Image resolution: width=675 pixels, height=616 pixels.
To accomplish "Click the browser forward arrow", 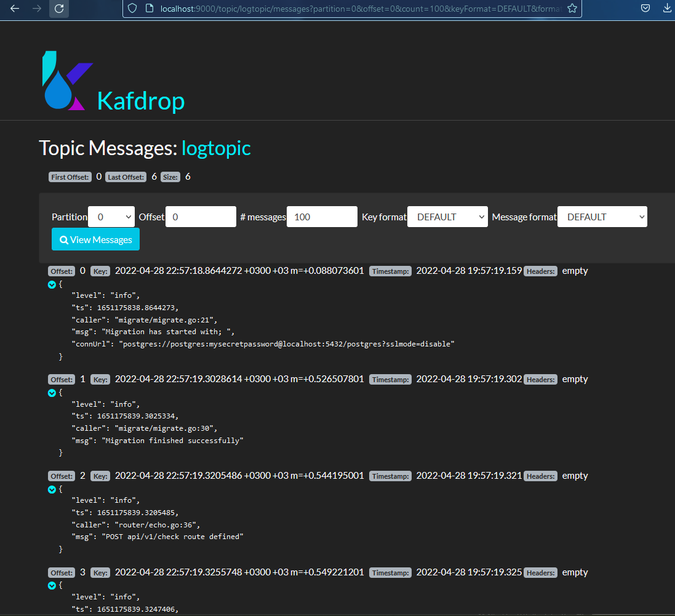I will coord(37,9).
